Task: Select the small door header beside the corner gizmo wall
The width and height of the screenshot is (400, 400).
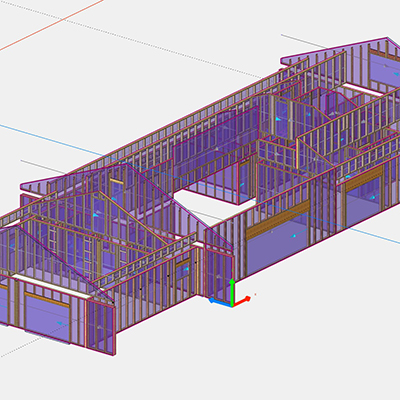Action: tap(183, 264)
